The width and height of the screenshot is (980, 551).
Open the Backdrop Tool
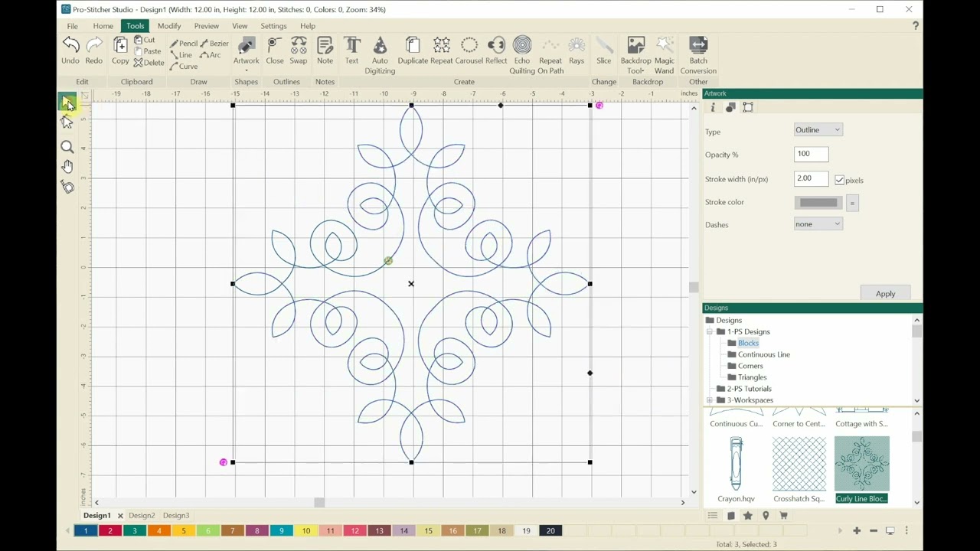pos(636,55)
